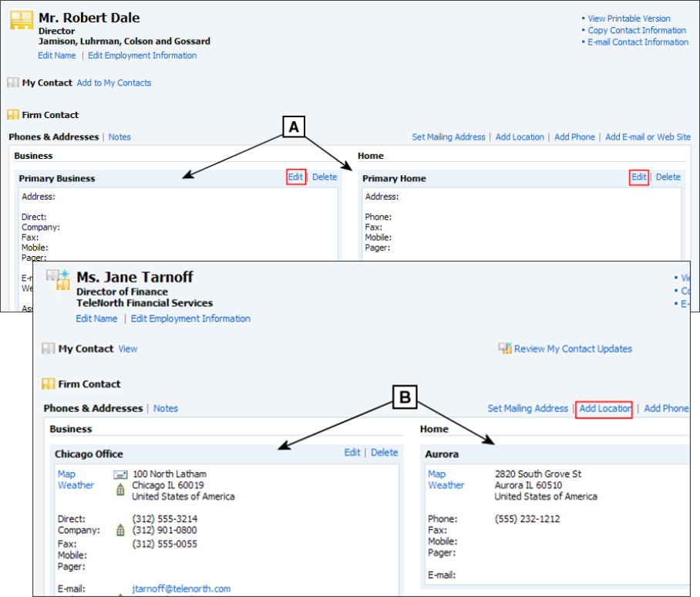Open Edit Employment Information for Jane Tarnoff
Image resolution: width=700 pixels, height=597 pixels.
click(190, 319)
